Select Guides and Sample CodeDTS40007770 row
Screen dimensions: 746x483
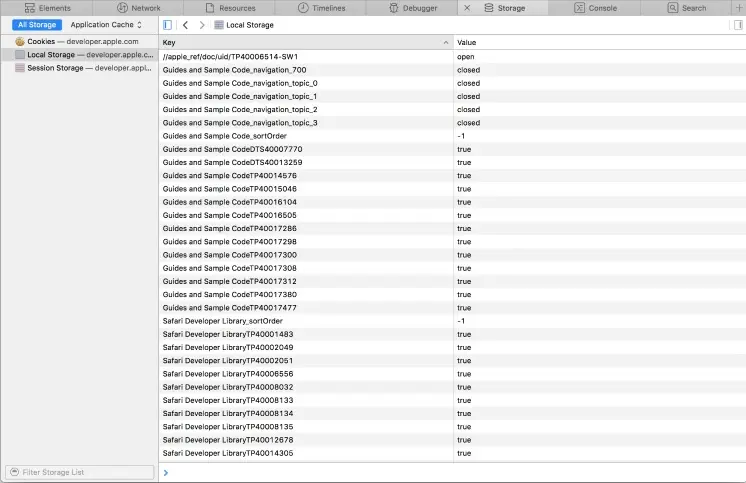pyautogui.click(x=452, y=149)
